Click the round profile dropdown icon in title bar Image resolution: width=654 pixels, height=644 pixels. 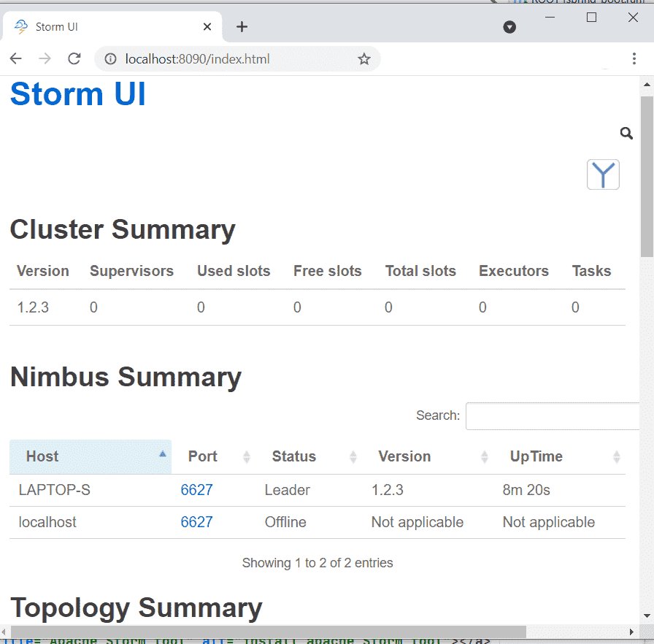click(509, 27)
